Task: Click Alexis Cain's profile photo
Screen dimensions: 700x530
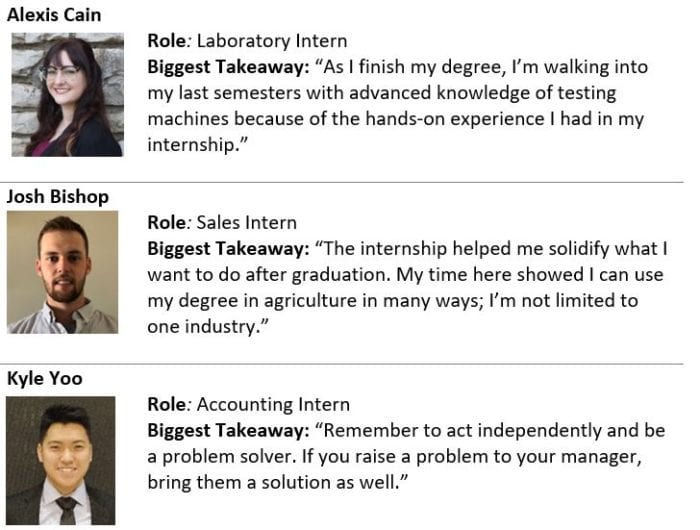Action: point(67,95)
